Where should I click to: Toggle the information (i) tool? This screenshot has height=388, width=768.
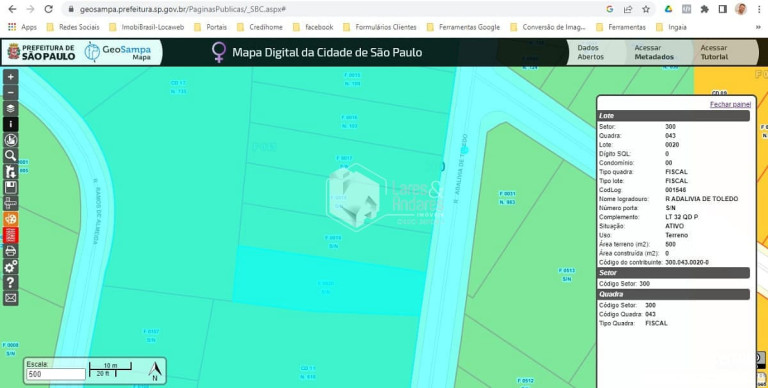coord(10,124)
